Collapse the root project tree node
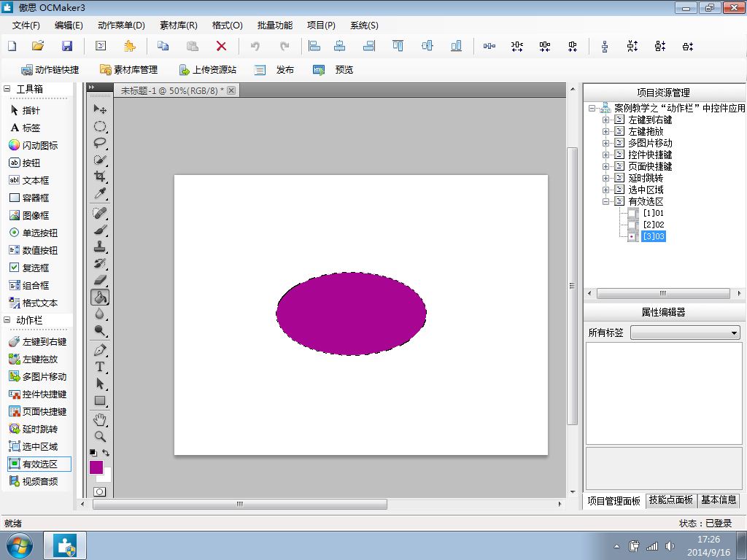747x560 pixels. click(592, 108)
